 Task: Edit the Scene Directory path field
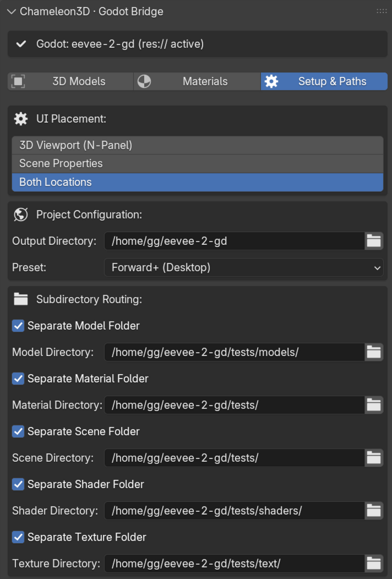tap(235, 458)
